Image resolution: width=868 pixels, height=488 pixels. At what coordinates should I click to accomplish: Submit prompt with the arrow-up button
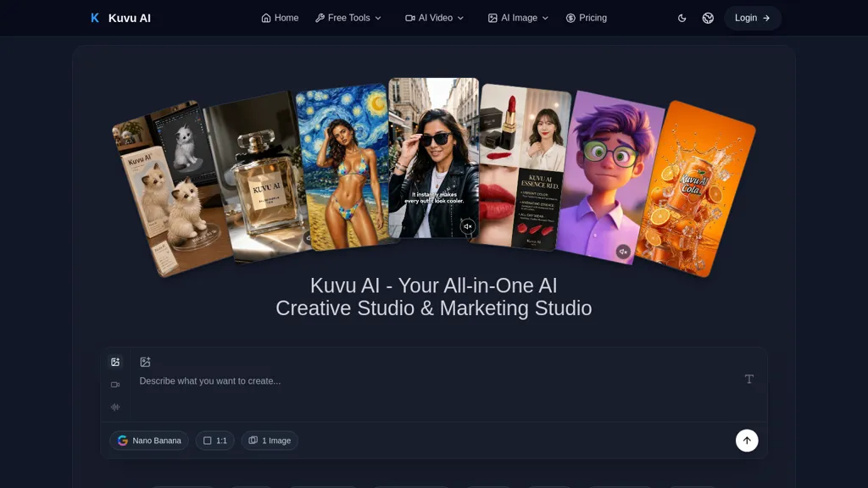(747, 441)
